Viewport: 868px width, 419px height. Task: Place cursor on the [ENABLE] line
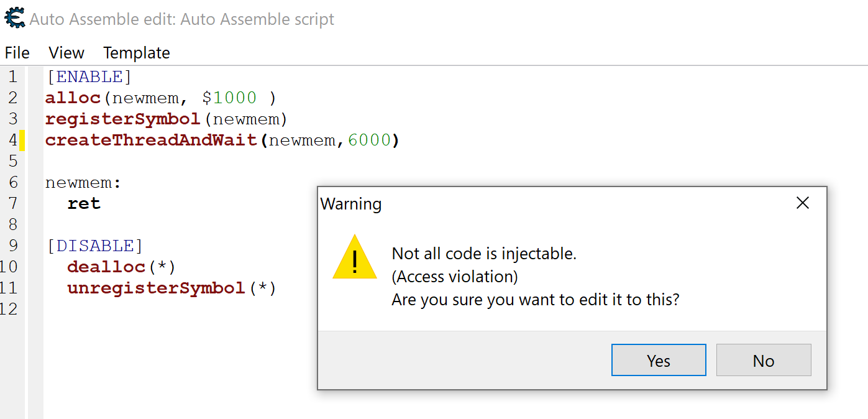pyautogui.click(x=89, y=77)
